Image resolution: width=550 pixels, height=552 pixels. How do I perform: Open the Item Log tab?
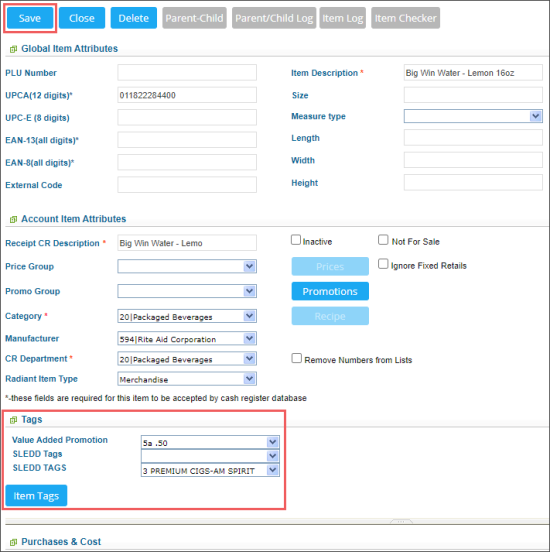tap(342, 18)
